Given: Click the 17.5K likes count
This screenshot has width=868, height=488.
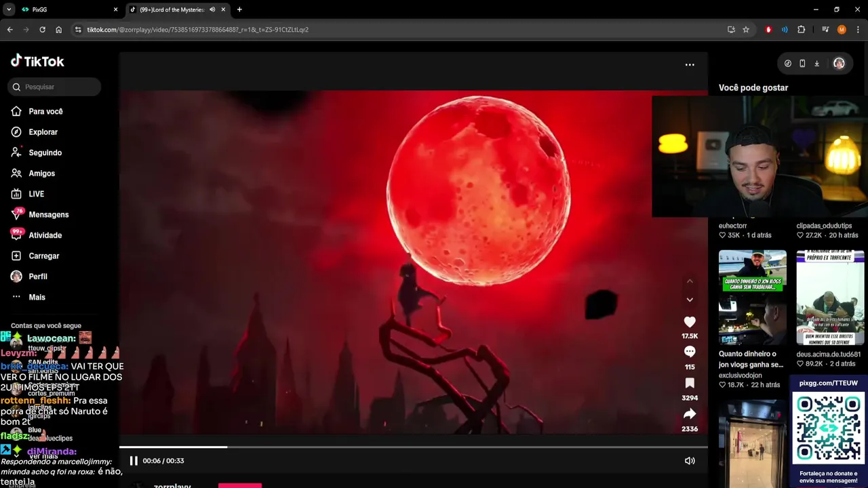Looking at the screenshot, I should [x=690, y=336].
